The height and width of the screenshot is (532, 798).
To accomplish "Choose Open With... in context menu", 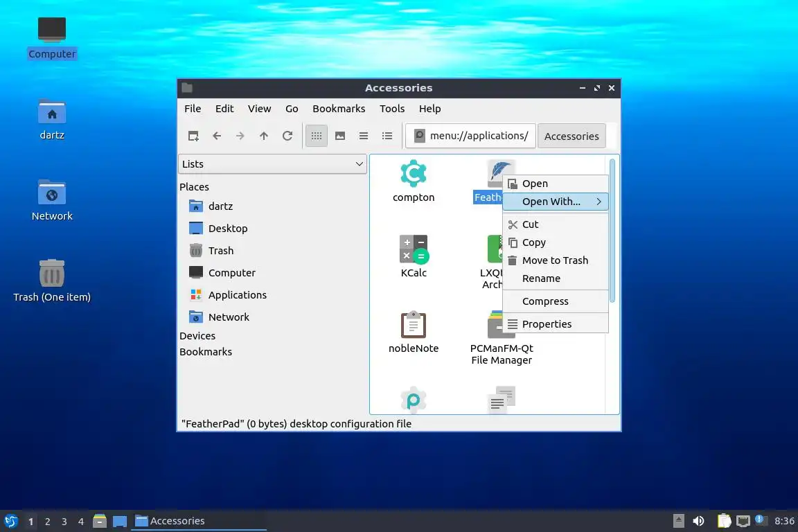I will coord(556,202).
